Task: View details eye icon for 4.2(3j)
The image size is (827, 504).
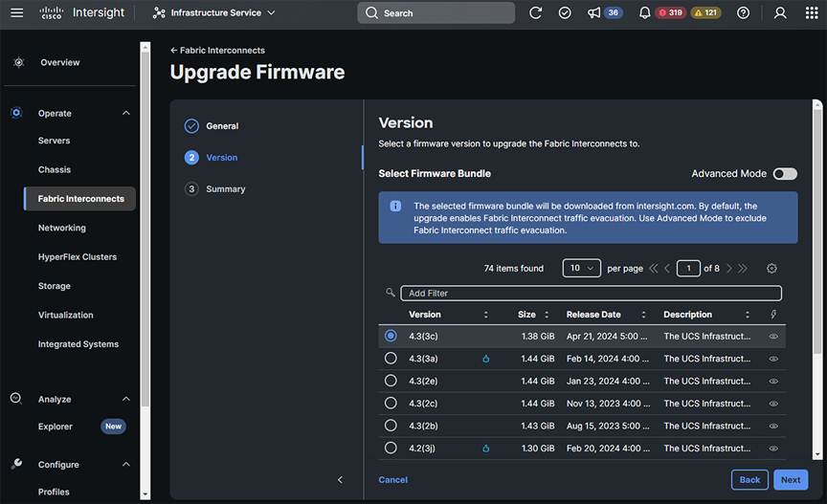Action: (773, 449)
